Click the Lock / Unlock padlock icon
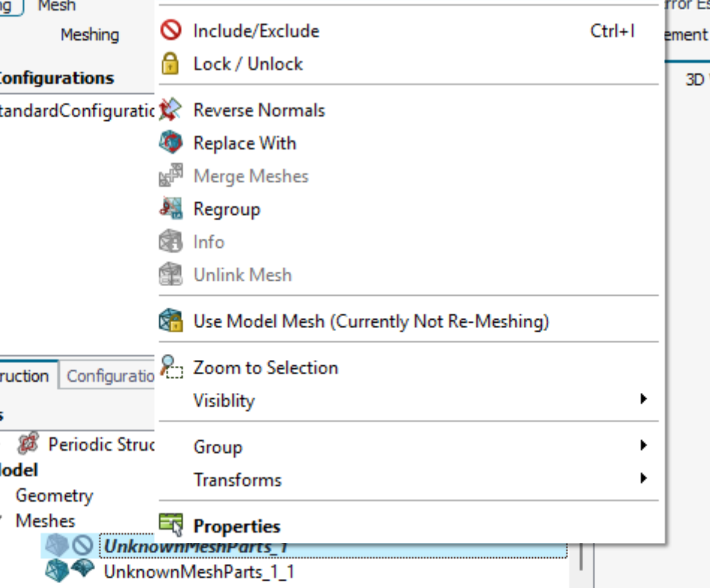710x588 pixels. click(171, 64)
